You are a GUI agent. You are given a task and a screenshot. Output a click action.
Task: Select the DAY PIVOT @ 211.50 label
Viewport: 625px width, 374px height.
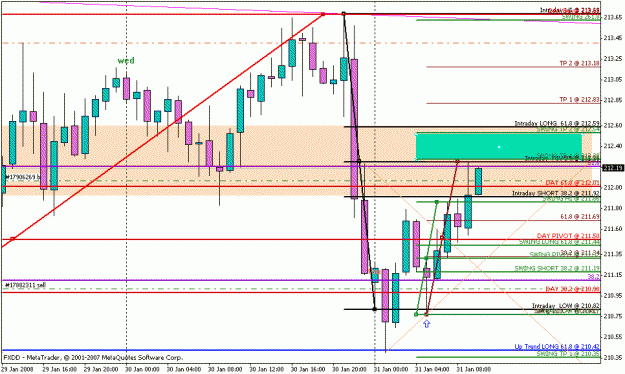[568, 236]
